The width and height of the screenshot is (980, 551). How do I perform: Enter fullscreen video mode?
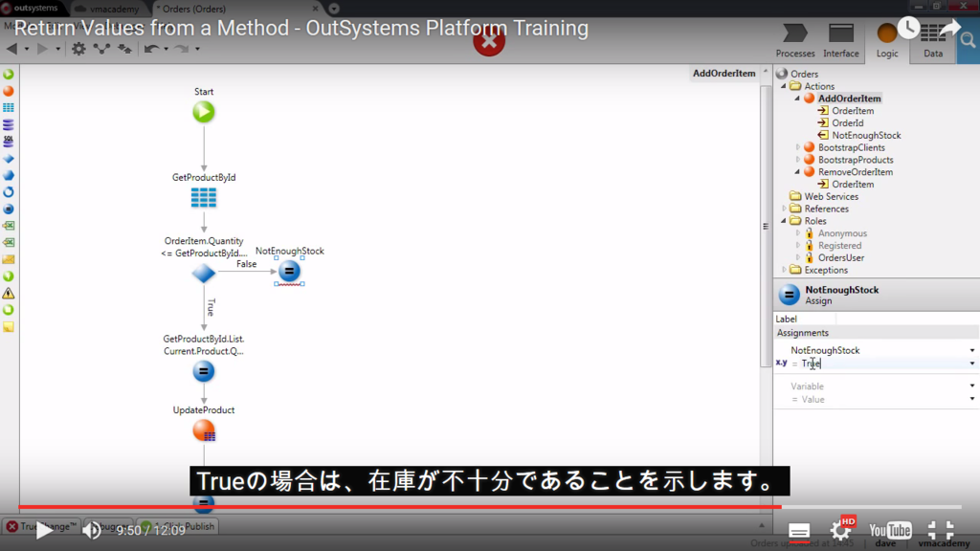pyautogui.click(x=940, y=530)
